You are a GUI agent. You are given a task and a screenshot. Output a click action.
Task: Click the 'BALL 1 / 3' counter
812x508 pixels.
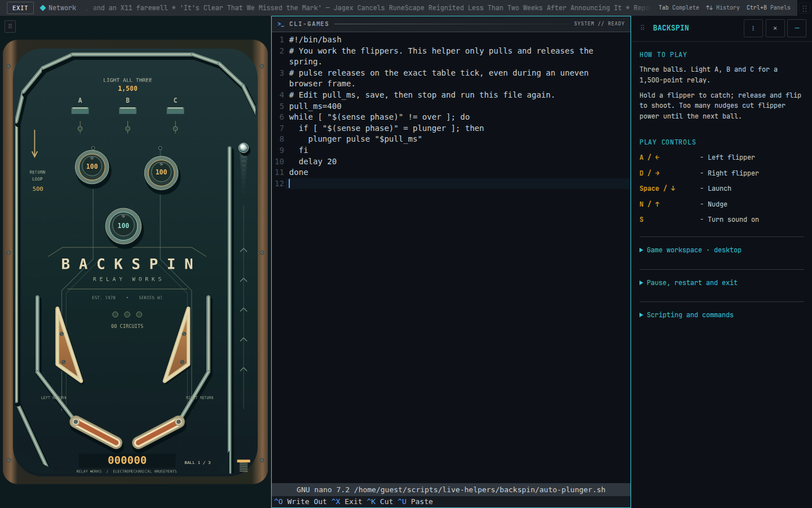click(197, 463)
